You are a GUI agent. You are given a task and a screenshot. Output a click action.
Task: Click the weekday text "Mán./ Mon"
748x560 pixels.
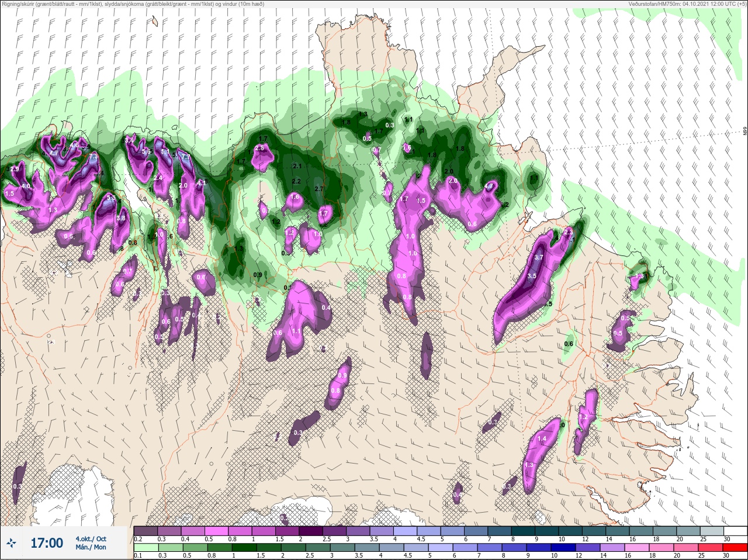91,548
